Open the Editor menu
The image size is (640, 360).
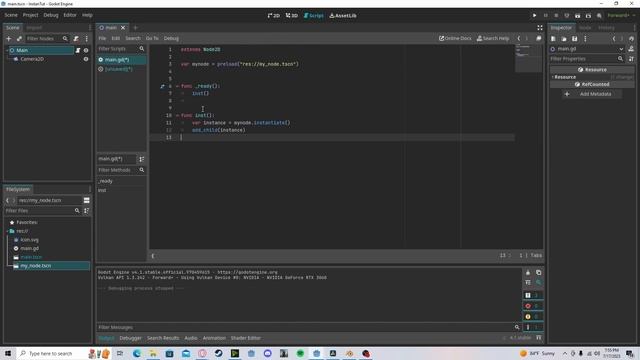[70, 15]
